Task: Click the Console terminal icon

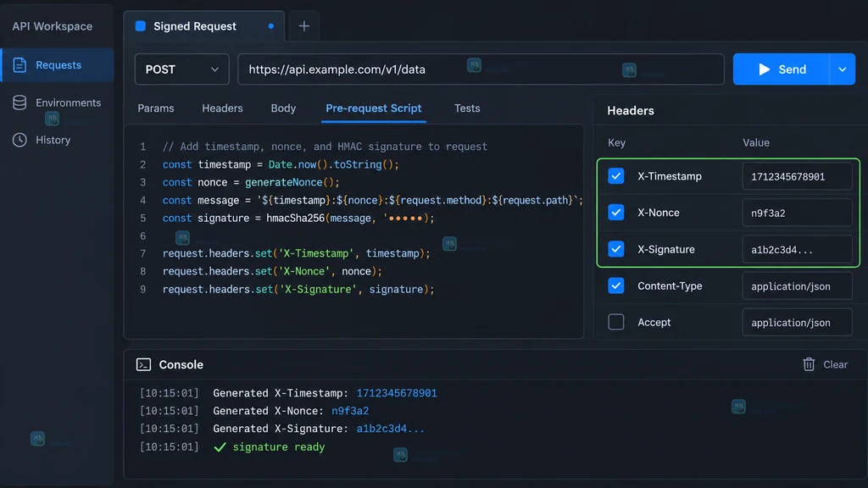Action: [x=143, y=364]
